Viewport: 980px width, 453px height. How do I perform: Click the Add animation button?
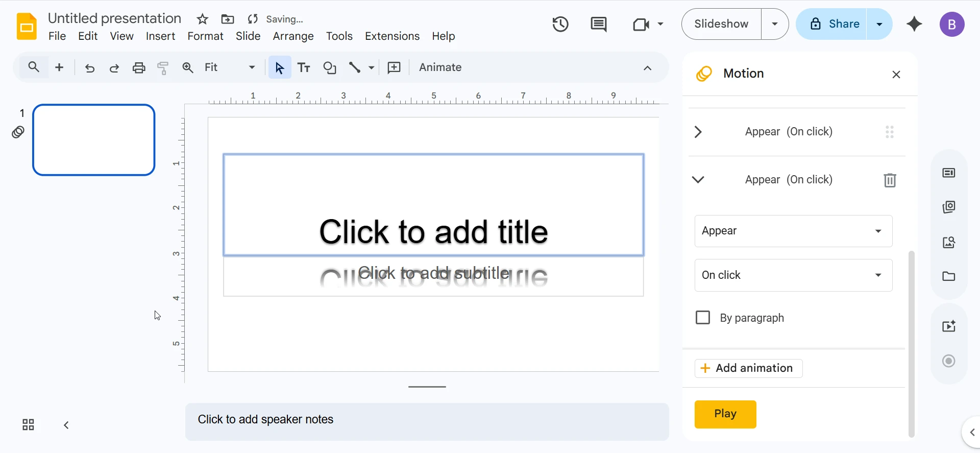tap(748, 368)
